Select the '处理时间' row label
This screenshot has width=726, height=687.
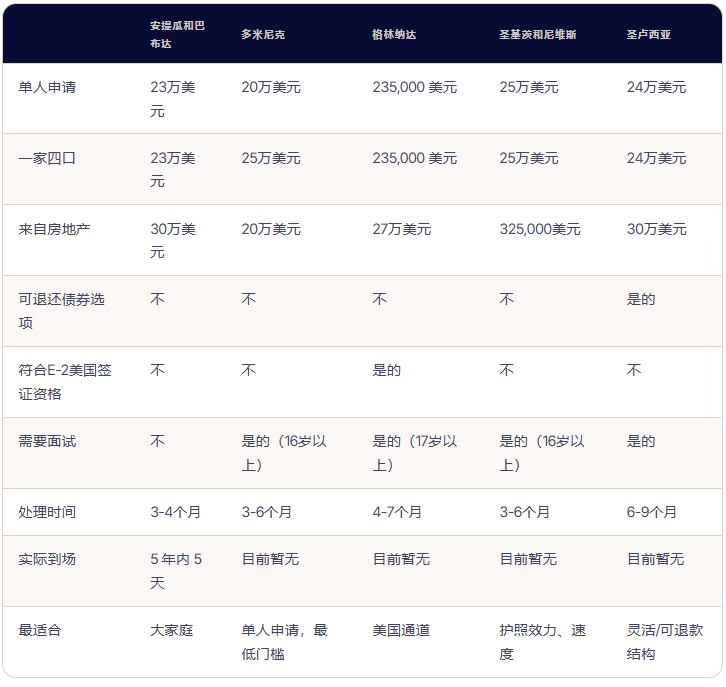[x=47, y=512]
